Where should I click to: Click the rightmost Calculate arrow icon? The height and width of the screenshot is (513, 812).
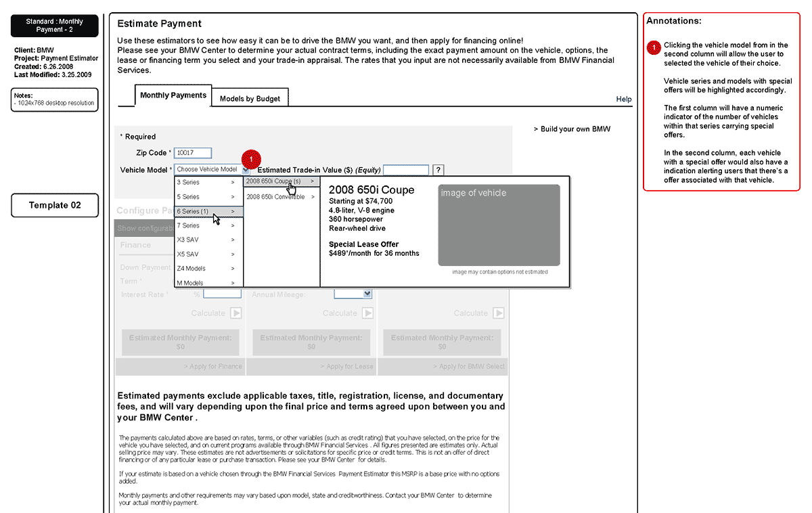(x=498, y=313)
